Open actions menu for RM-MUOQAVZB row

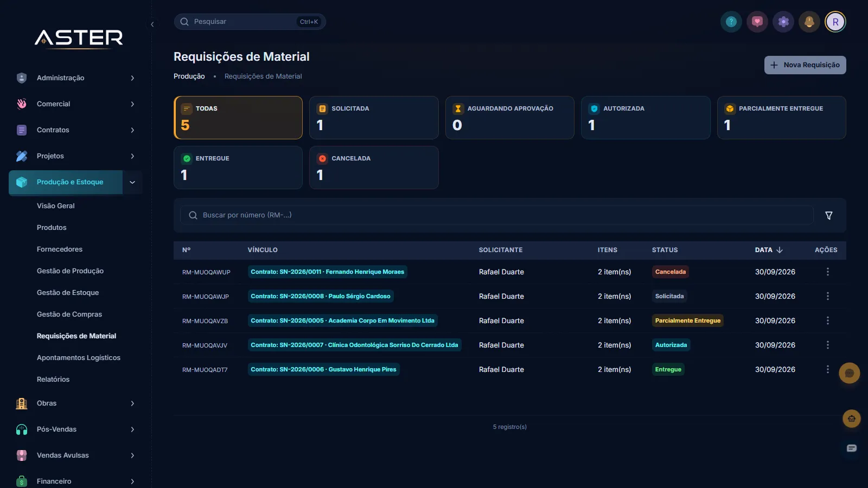[828, 320]
